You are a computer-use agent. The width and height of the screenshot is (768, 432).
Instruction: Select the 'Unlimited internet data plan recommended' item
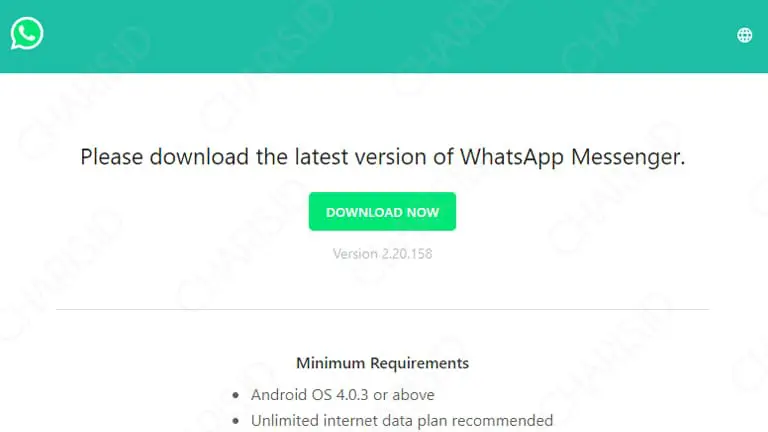(x=402, y=421)
